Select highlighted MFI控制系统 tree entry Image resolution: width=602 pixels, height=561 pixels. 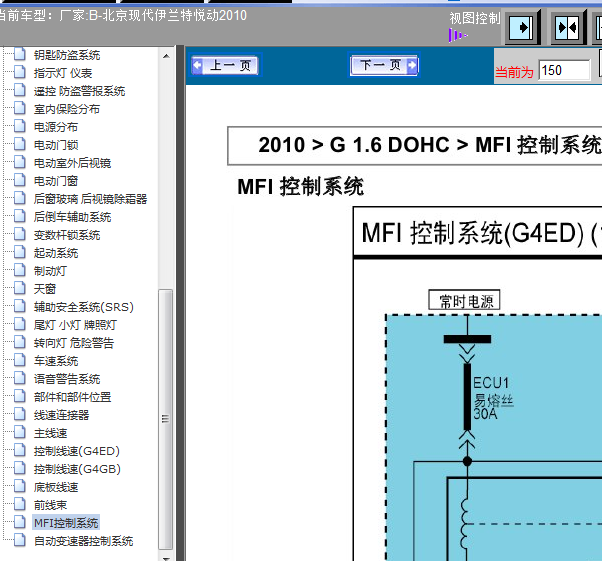pyautogui.click(x=66, y=523)
